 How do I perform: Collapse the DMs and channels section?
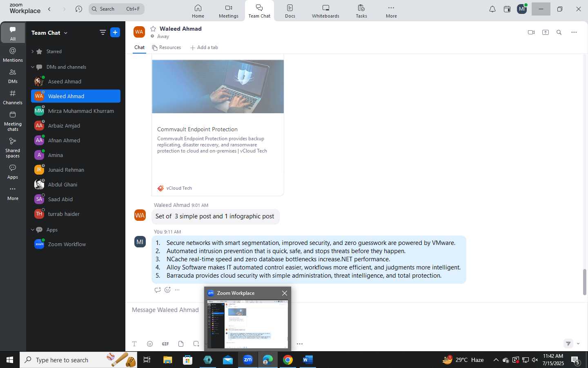[32, 67]
